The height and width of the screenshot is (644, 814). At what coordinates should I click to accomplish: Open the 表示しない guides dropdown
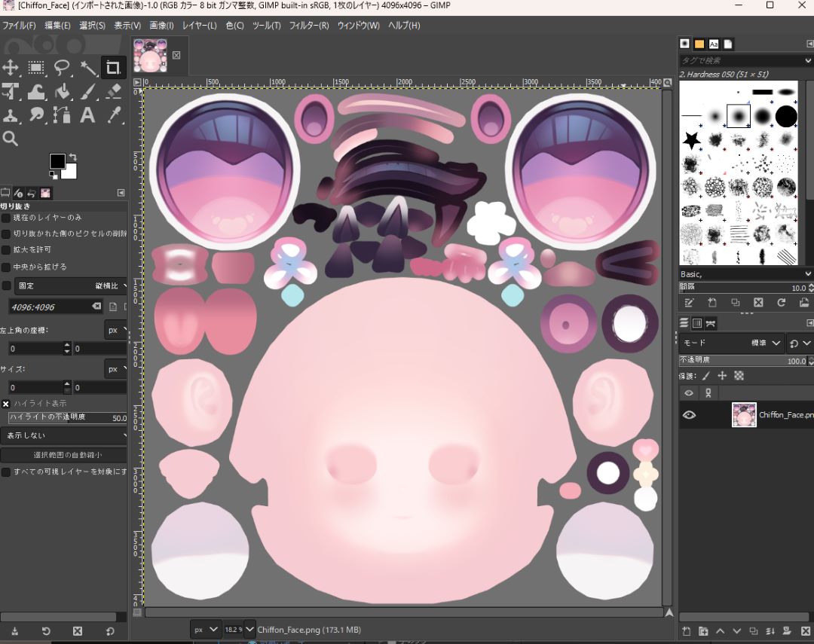click(64, 435)
